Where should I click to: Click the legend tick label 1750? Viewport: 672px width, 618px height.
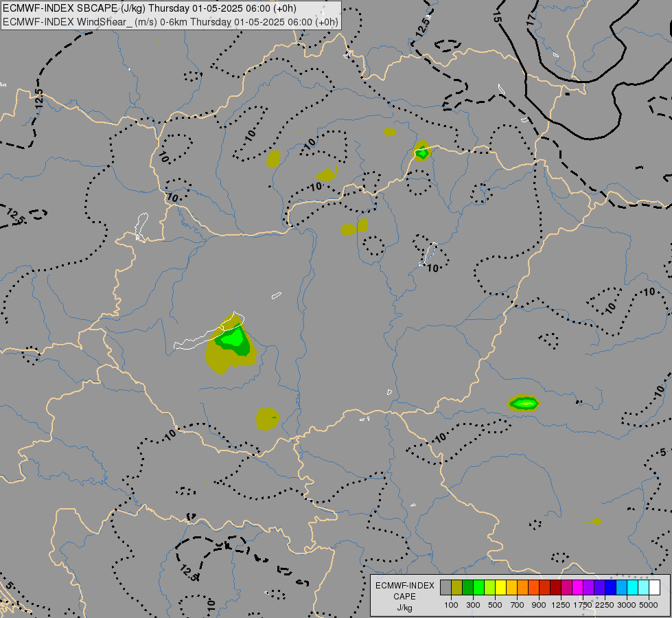click(583, 605)
